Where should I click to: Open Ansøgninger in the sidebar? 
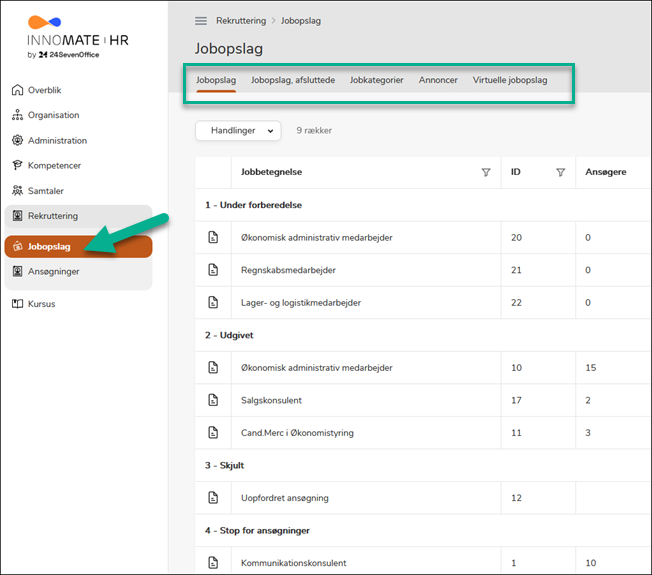53,271
